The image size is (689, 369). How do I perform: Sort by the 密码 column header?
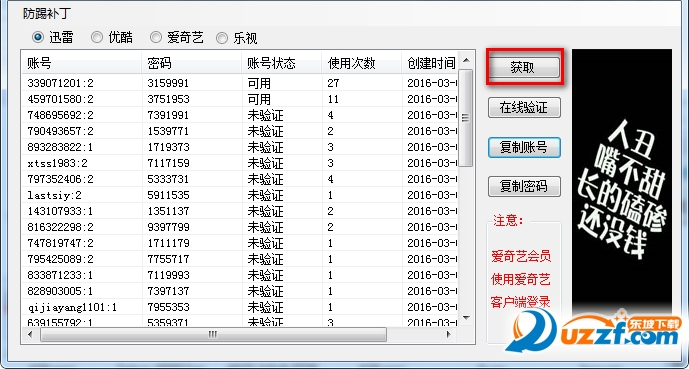(x=192, y=64)
